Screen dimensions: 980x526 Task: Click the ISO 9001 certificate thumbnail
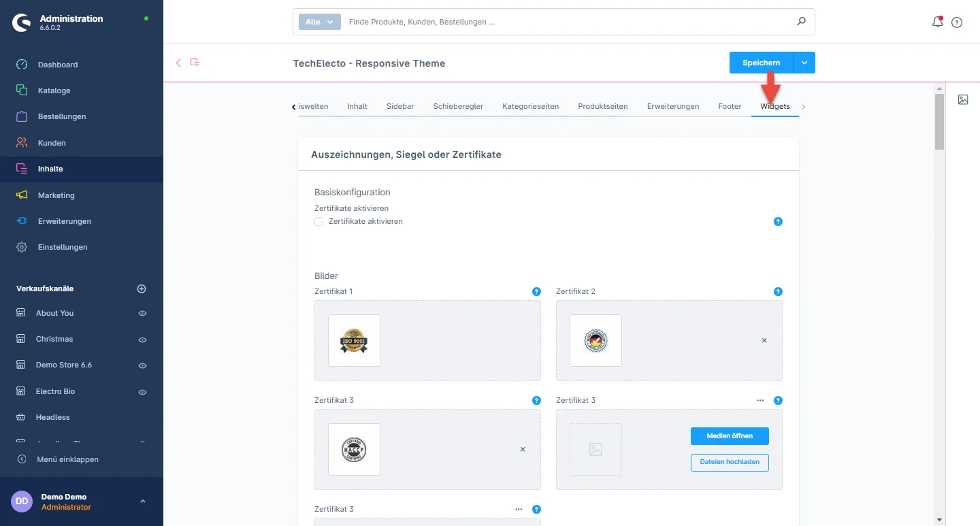[x=354, y=340]
